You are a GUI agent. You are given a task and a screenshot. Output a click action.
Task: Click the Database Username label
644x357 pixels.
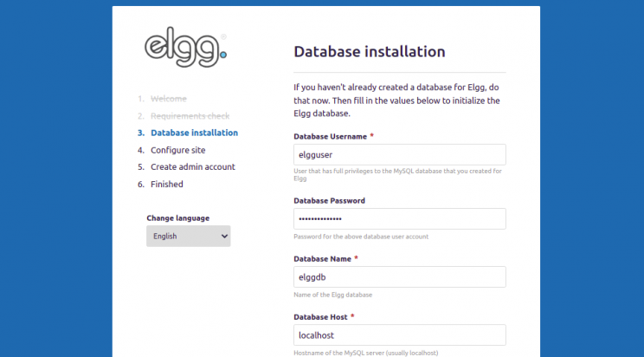tap(331, 136)
